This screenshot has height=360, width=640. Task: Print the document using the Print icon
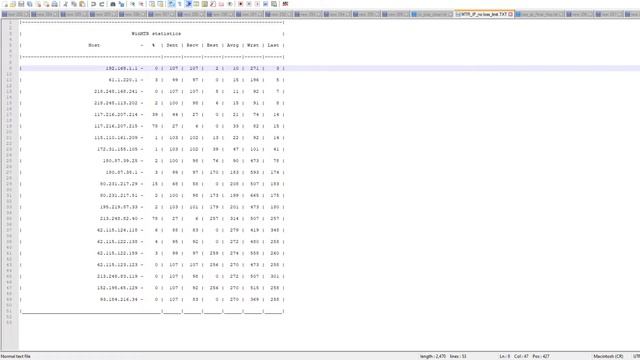54,4
